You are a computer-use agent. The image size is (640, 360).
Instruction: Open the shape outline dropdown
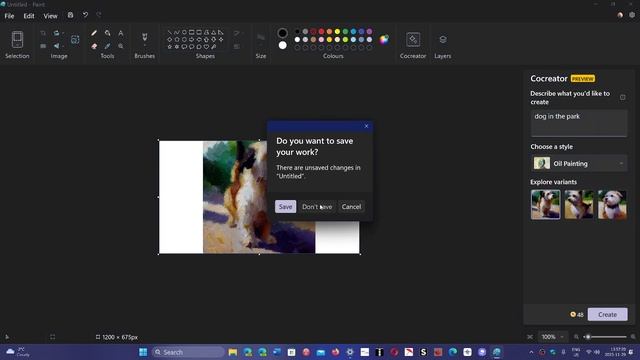pyautogui.click(x=238, y=33)
